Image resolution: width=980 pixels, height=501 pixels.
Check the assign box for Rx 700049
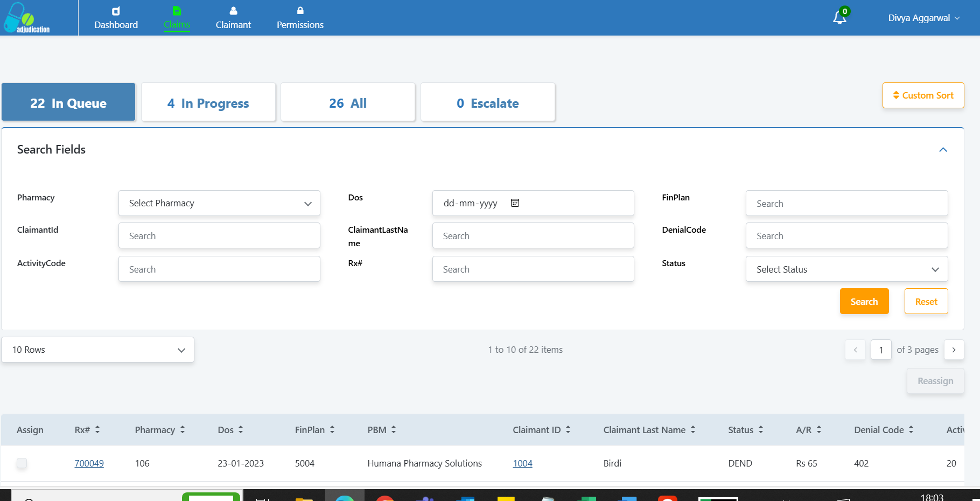click(22, 463)
